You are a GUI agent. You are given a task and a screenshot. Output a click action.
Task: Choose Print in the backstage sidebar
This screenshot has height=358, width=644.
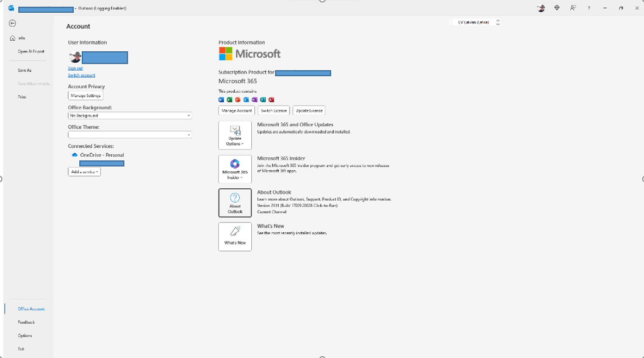click(x=22, y=97)
